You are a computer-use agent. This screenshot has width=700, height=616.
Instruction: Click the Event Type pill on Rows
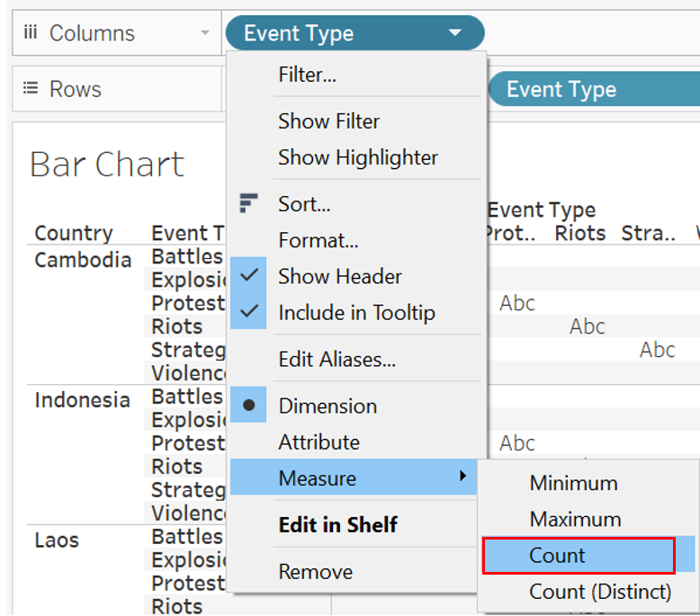point(576,89)
